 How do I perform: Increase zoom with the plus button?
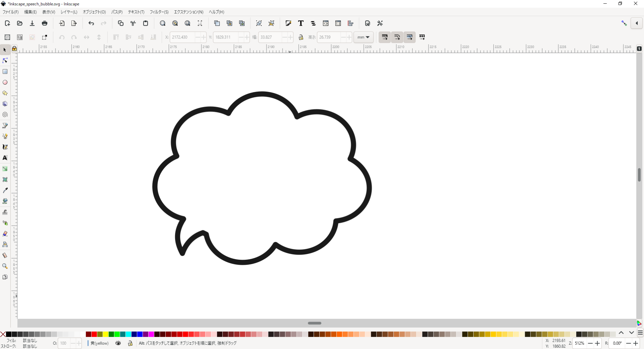598,343
